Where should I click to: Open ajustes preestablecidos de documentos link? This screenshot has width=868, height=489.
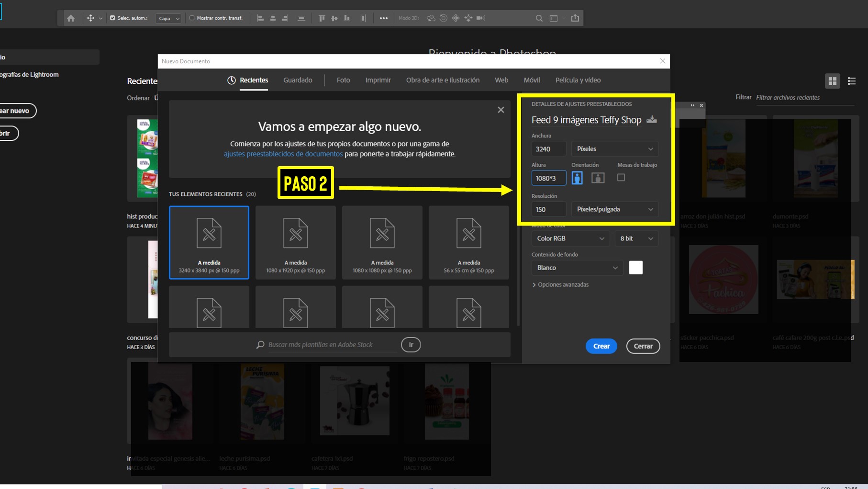pos(283,154)
